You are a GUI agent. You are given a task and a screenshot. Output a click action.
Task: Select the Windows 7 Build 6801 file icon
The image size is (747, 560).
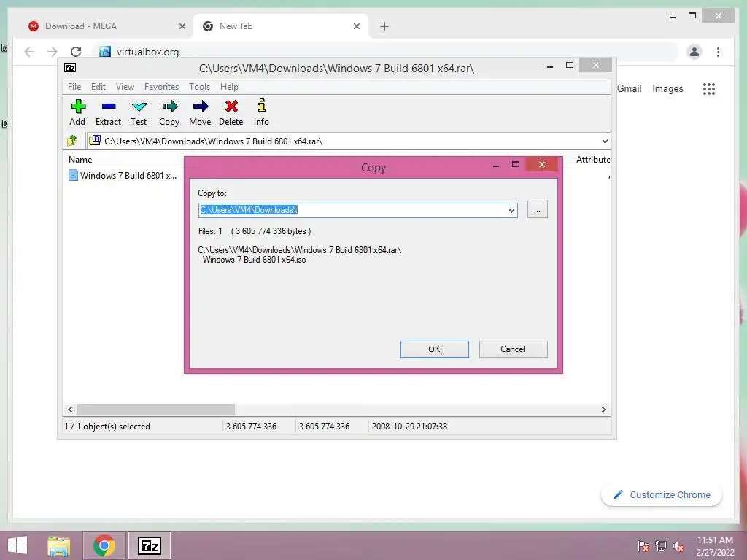click(73, 175)
